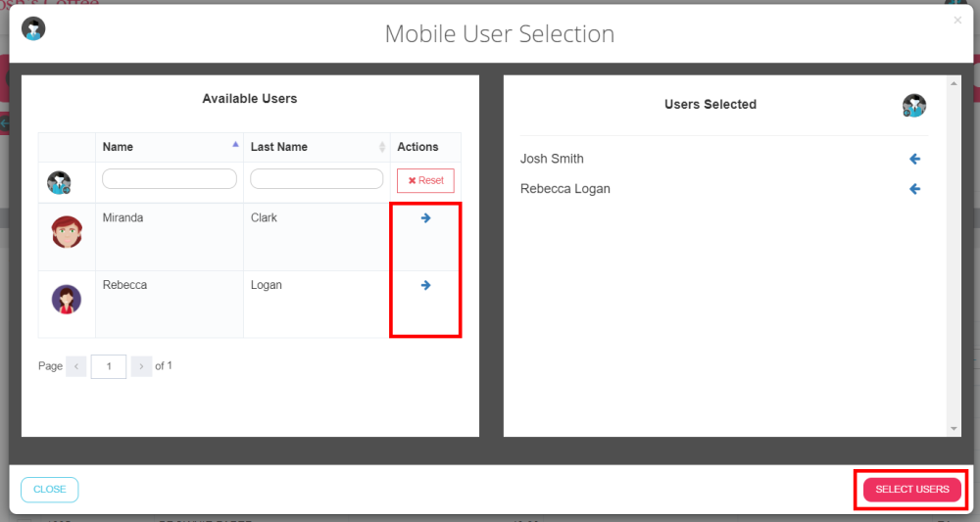Screen dimensions: 980x522
Task: Add Rebecca Logan using the right arrow
Action: coord(425,285)
